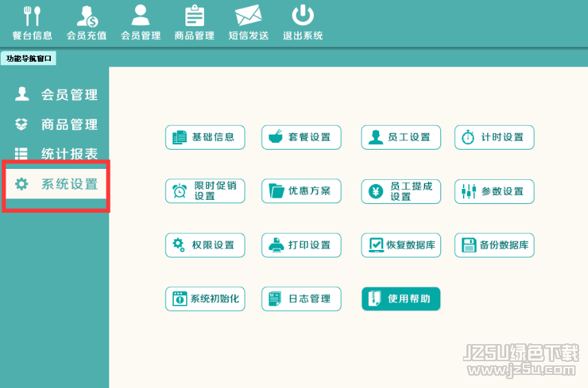Viewport: 588px width, 388px height.
Task: Open the 权限设置 button
Action: click(205, 245)
